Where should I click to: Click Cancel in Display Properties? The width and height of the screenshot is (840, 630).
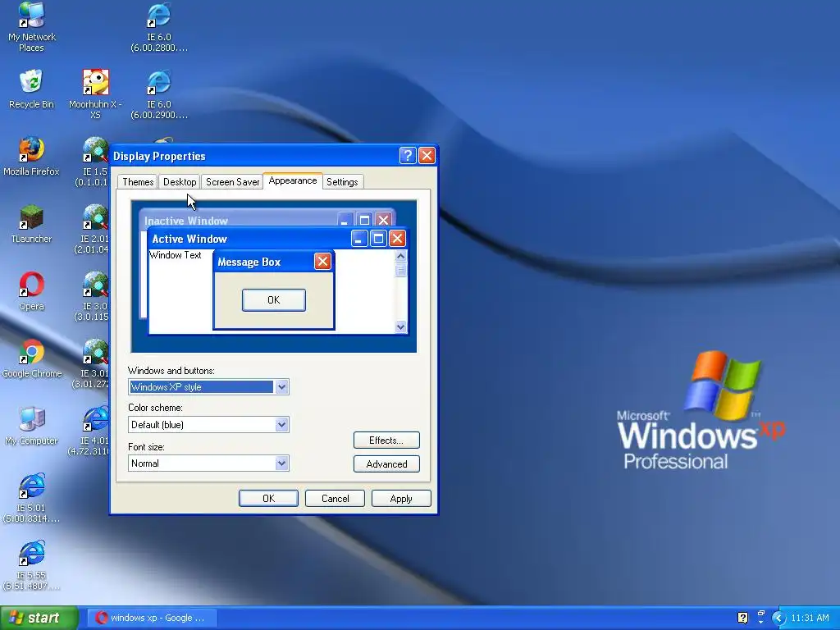[x=335, y=498]
